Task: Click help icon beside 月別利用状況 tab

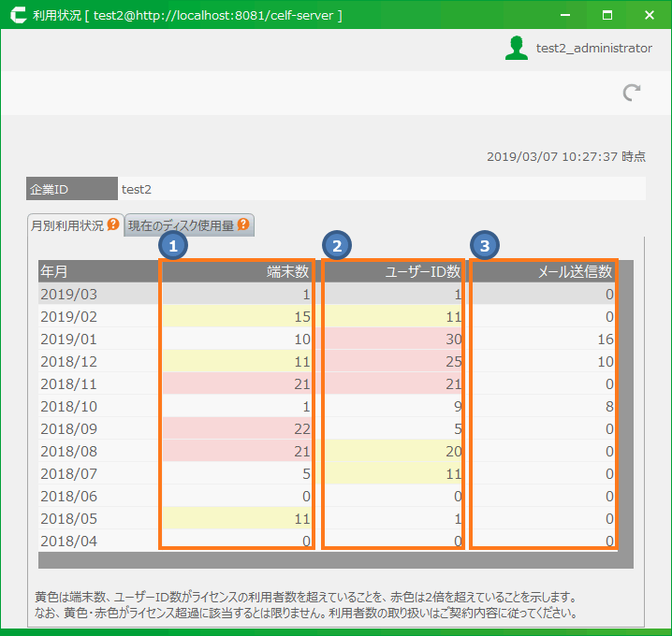Action: tap(113, 224)
